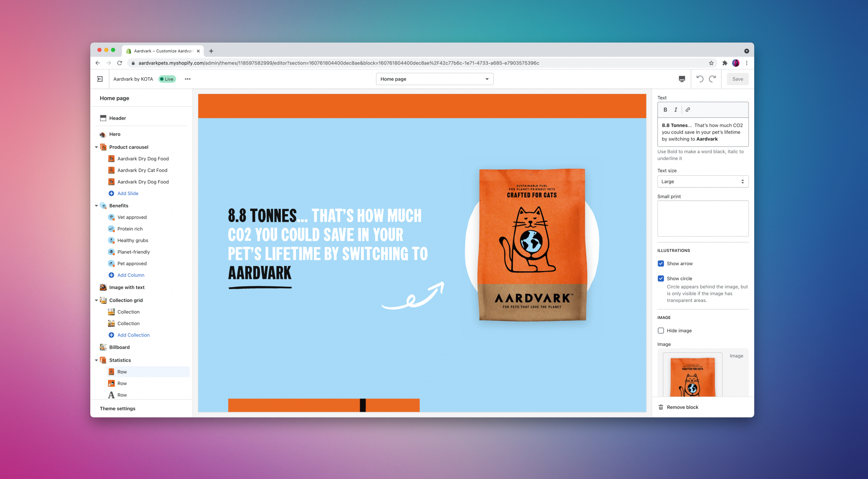Open Theme settings
868x479 pixels.
(x=118, y=409)
